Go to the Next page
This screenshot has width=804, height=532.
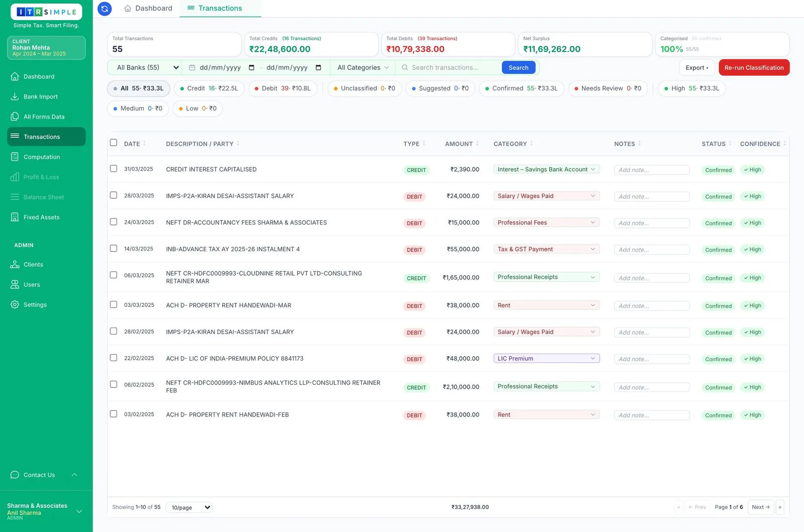761,507
